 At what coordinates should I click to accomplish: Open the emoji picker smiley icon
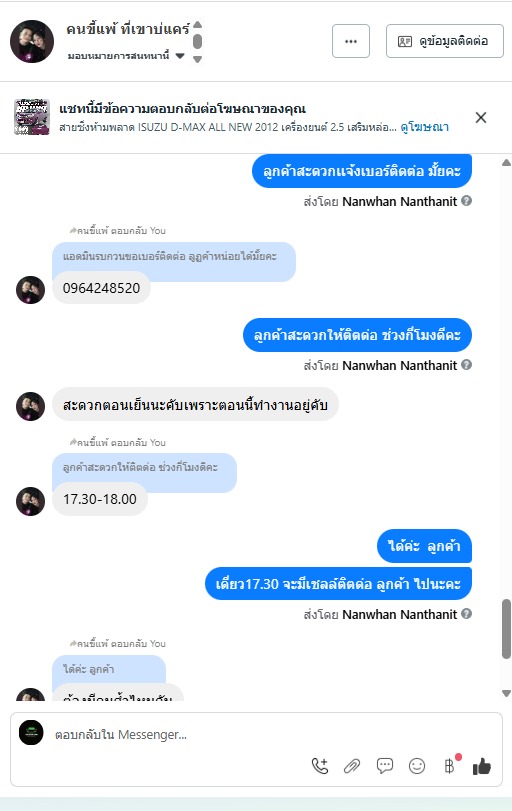tap(417, 766)
